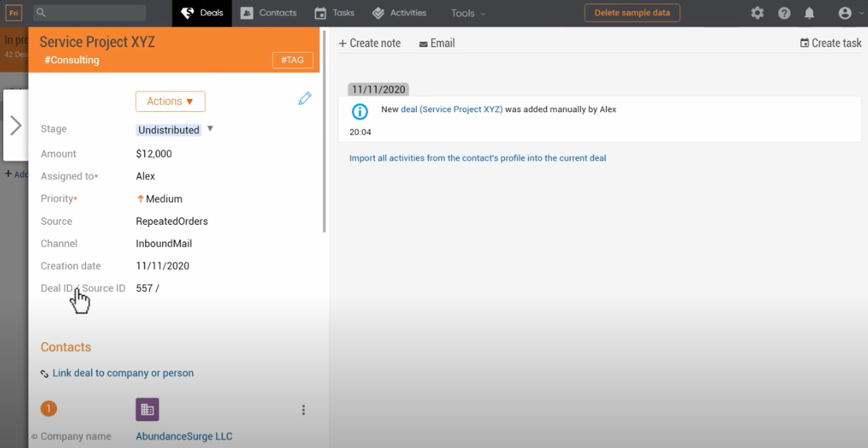
Task: Click the Link deal to company or person link
Action: (x=122, y=372)
